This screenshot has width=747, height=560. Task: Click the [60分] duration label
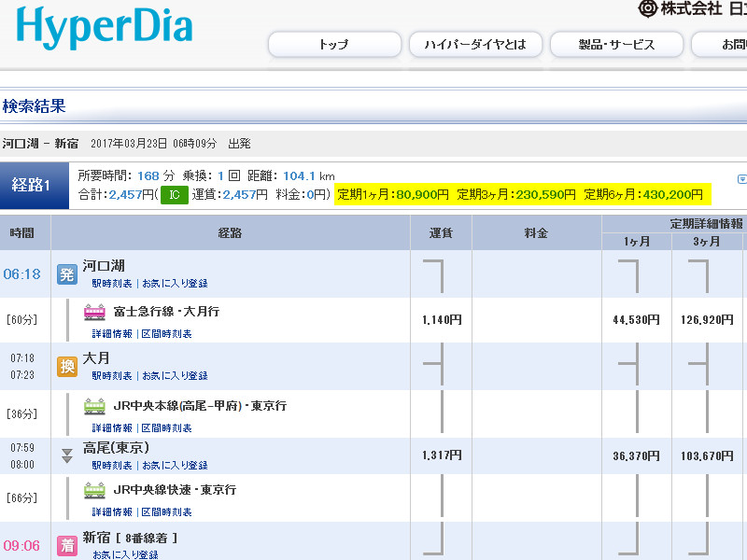tap(21, 320)
